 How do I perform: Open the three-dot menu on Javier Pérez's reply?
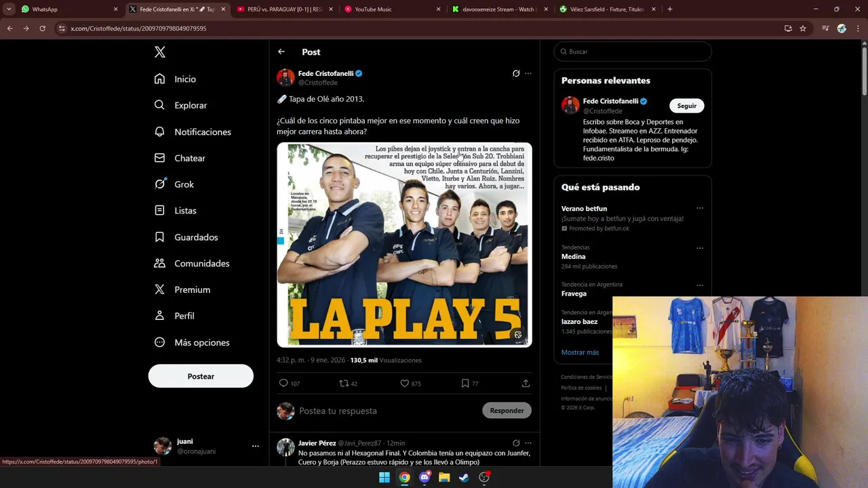tap(528, 443)
